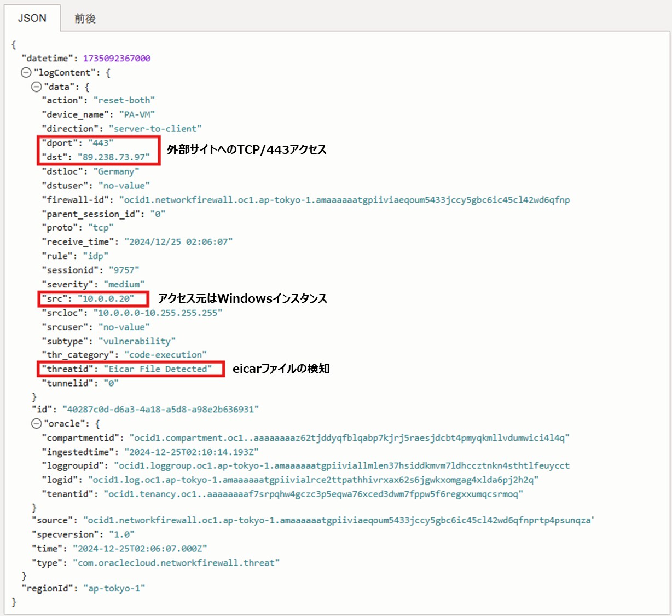Image resolution: width=672 pixels, height=616 pixels.
Task: Collapse the logContent node
Action: pyautogui.click(x=26, y=73)
